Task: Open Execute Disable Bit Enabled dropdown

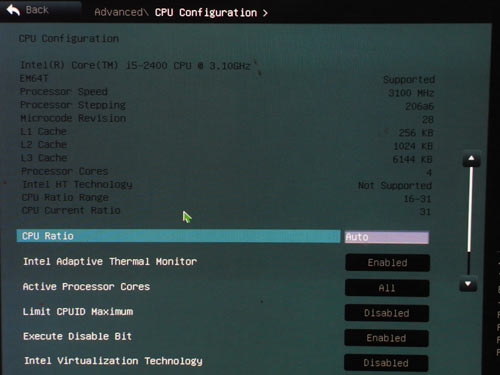Action: pos(386,338)
